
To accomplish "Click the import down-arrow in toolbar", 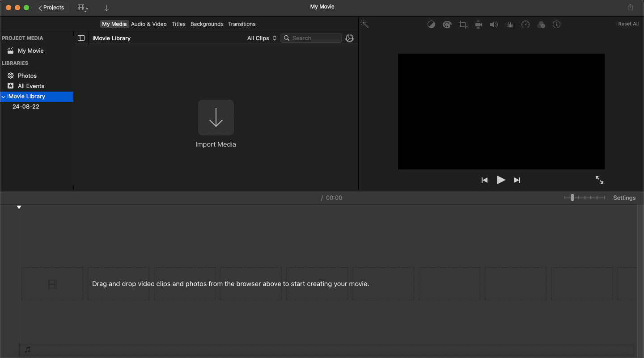I will tap(106, 8).
